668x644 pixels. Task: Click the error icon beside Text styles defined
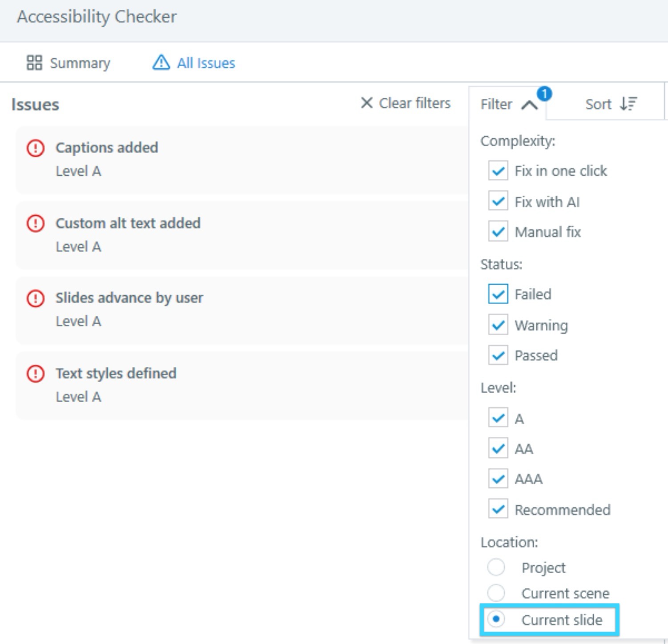pos(36,374)
